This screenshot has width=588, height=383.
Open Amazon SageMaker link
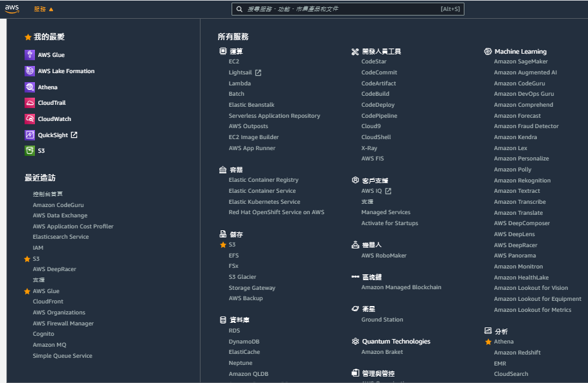pyautogui.click(x=521, y=61)
